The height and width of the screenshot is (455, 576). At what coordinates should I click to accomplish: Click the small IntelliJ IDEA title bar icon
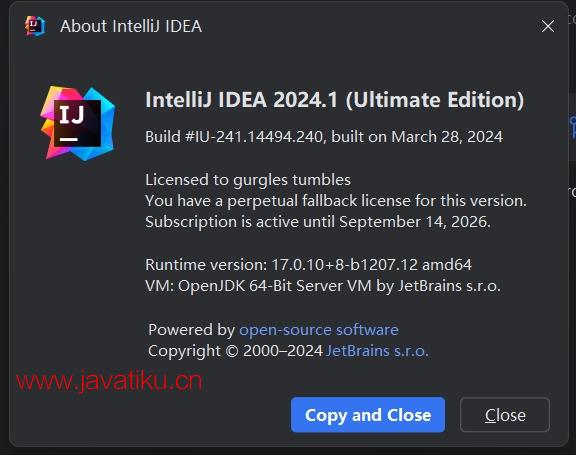[x=35, y=26]
